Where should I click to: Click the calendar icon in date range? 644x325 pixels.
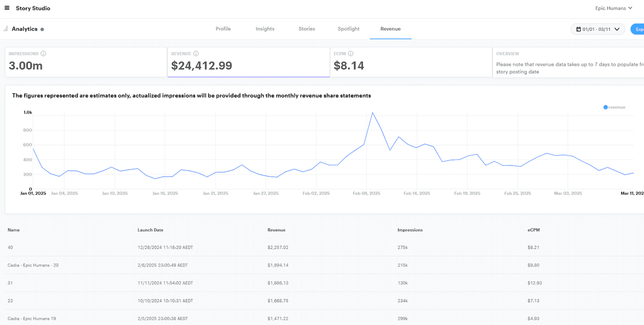tap(579, 29)
